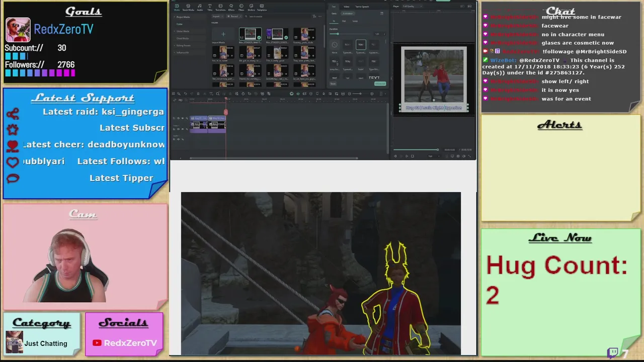
Task: Open the Templates icon tab
Action: (x=262, y=8)
